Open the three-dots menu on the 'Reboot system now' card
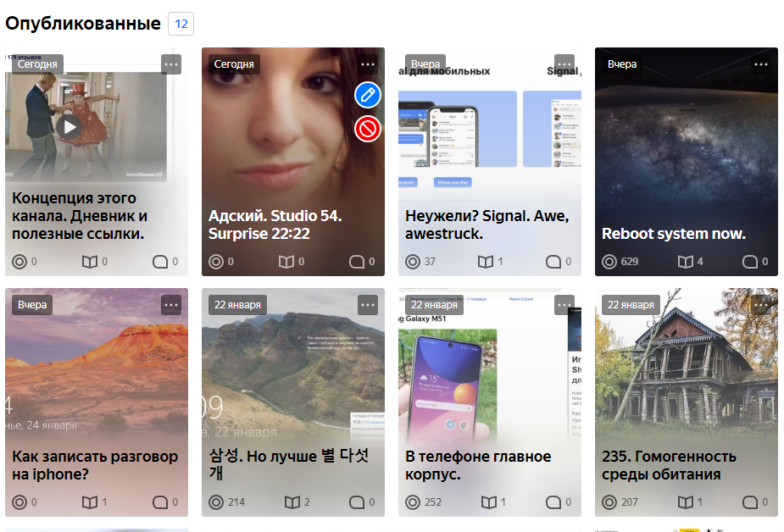Image resolution: width=784 pixels, height=532 pixels. tap(761, 64)
